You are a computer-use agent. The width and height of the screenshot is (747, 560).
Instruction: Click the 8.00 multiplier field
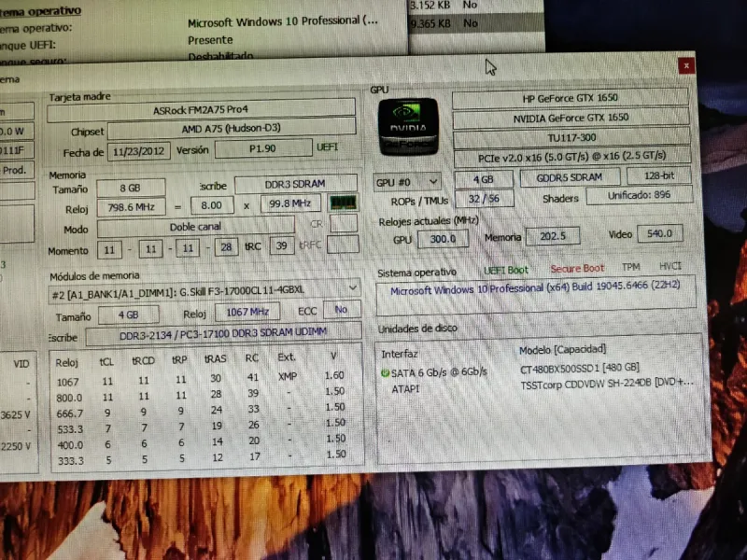(212, 205)
